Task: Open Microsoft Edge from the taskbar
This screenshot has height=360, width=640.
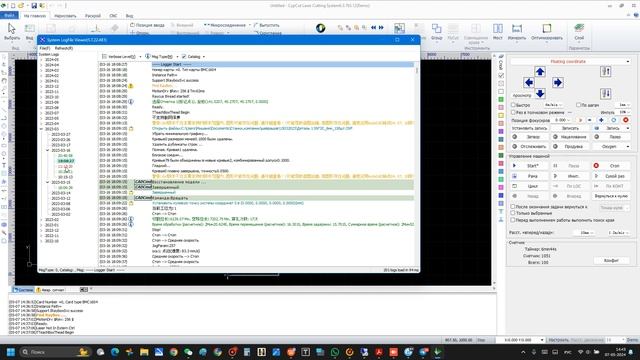Action: point(115,352)
